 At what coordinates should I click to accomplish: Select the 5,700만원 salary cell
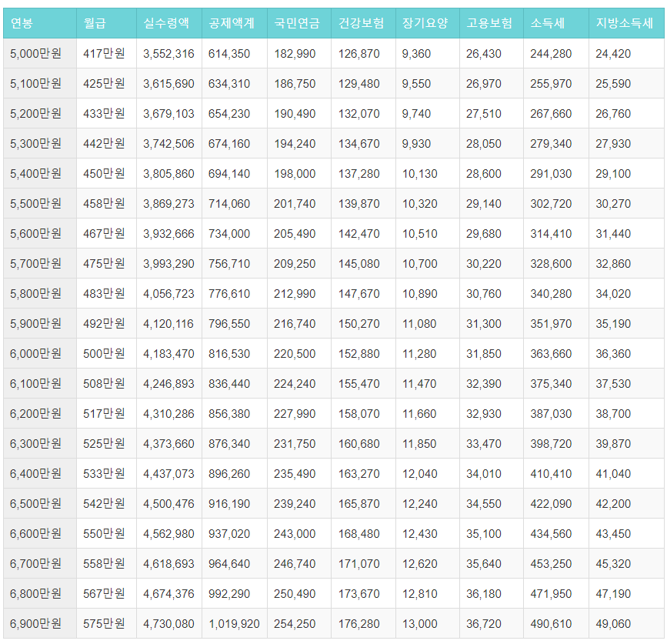pyautogui.click(x=40, y=263)
